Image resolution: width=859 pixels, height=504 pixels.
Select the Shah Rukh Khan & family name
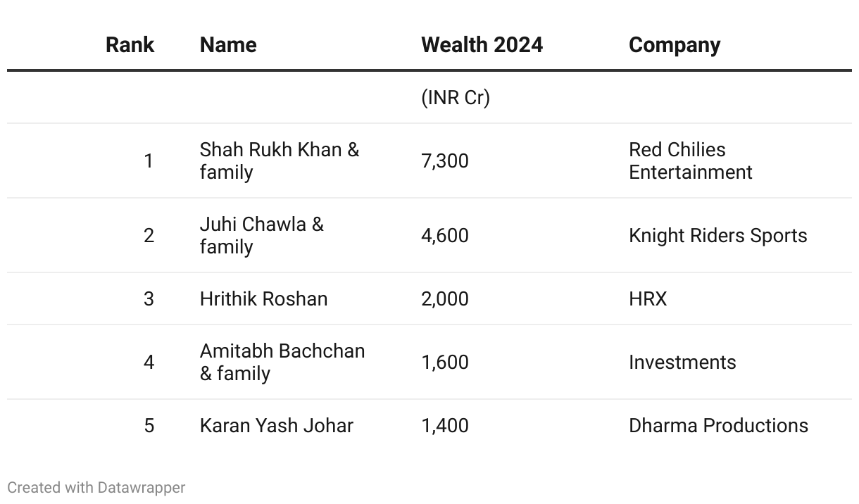click(280, 160)
